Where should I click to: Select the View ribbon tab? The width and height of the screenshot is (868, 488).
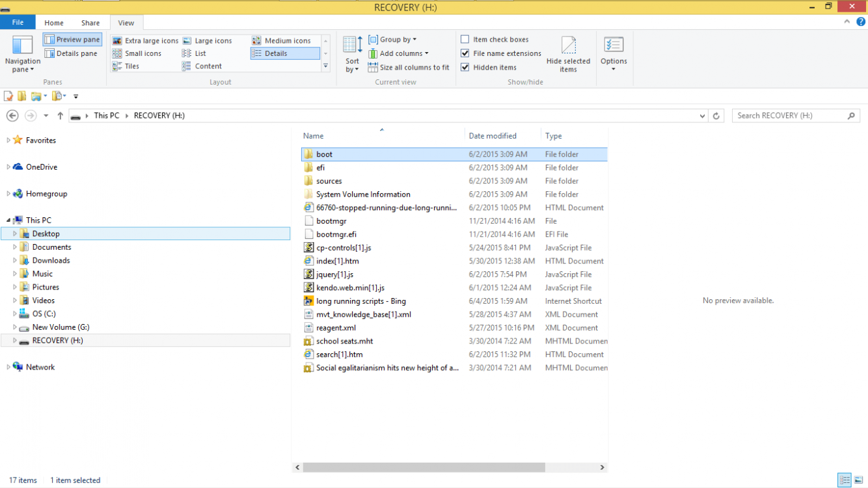coord(126,23)
